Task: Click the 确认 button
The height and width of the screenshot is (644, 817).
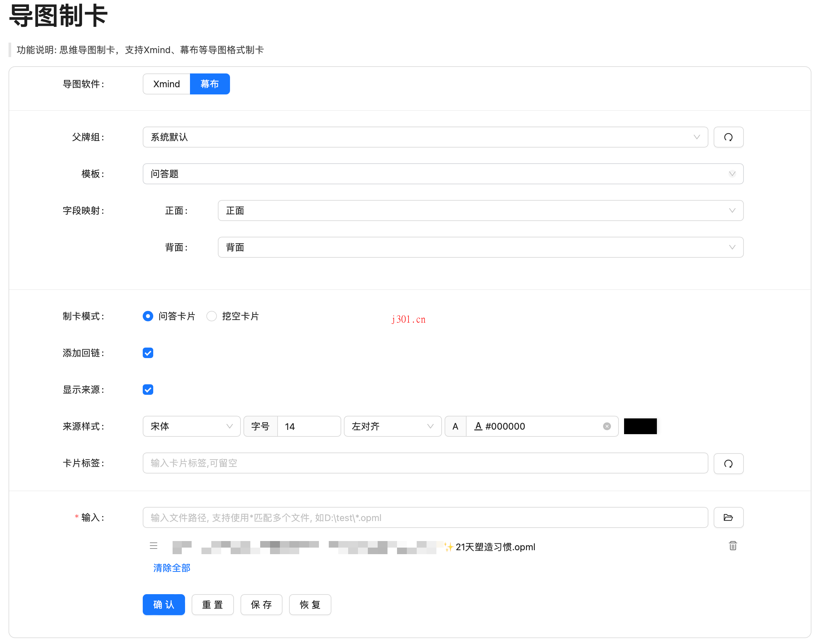Action: tap(164, 604)
